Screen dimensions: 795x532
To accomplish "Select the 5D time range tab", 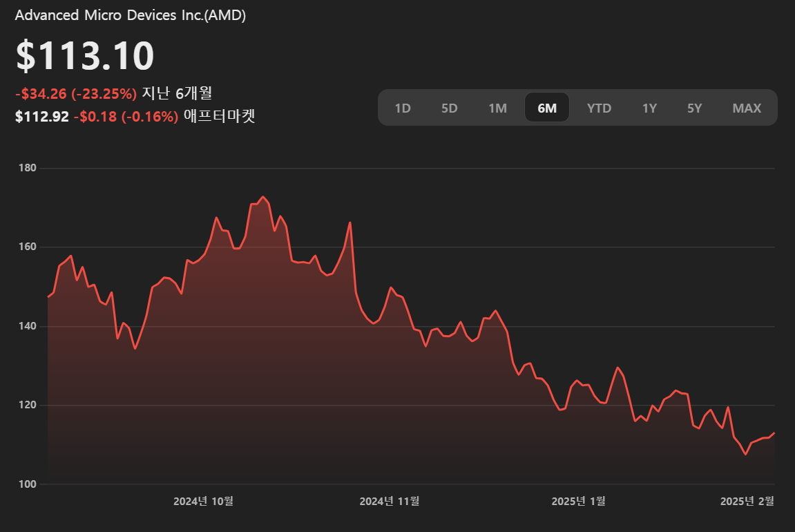I will pyautogui.click(x=449, y=108).
